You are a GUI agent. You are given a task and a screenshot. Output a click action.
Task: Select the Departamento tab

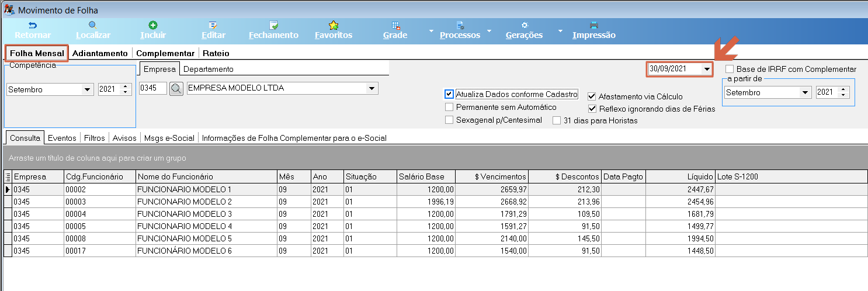[209, 69]
